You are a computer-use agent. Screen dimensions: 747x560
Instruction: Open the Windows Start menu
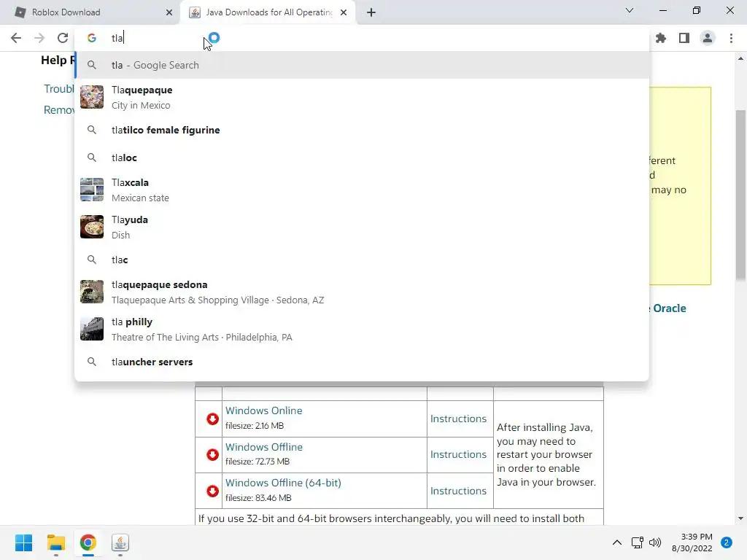23,542
